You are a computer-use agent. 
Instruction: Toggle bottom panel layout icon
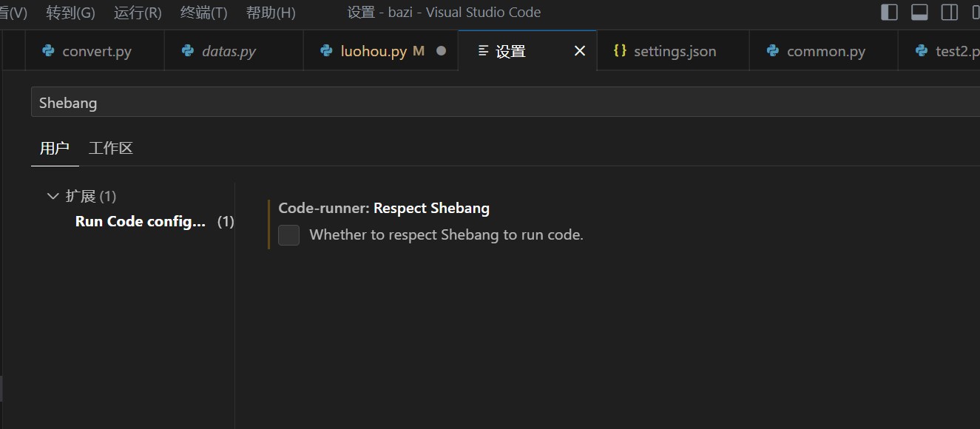click(919, 13)
